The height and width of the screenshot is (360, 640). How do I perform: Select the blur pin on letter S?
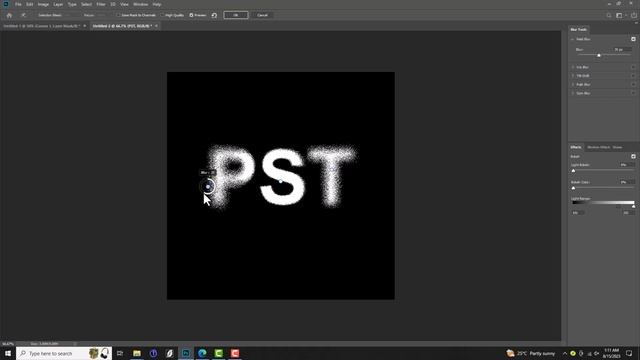coord(280,181)
